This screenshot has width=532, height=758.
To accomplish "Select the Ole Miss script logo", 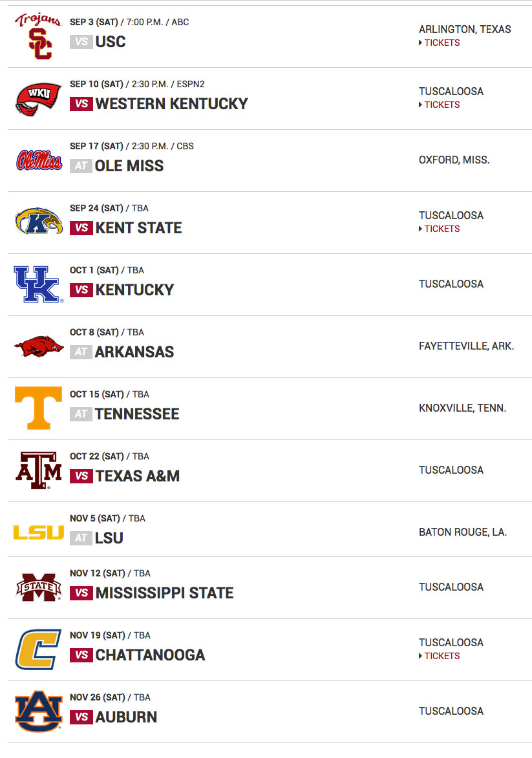I will [39, 160].
